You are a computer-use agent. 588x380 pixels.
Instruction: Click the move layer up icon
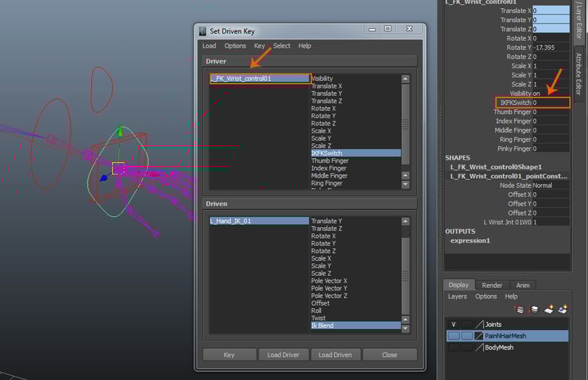pyautogui.click(x=520, y=310)
